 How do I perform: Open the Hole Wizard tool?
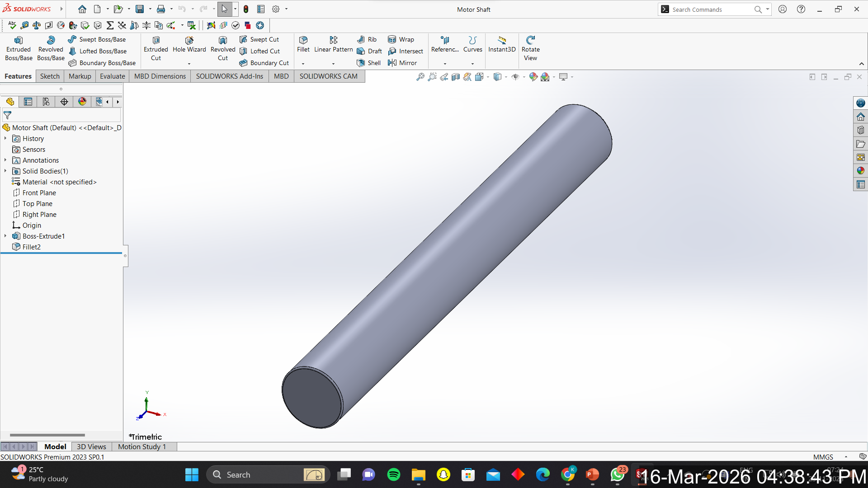coord(189,44)
